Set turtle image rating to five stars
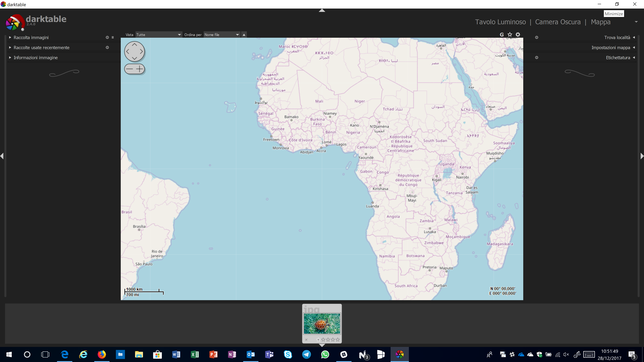Image resolution: width=644 pixels, height=362 pixels. pos(338,340)
